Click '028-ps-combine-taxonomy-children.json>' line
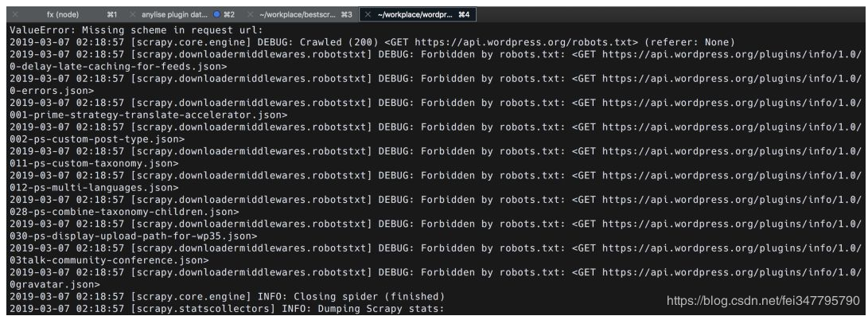Image resolution: width=868 pixels, height=316 pixels. point(124,212)
